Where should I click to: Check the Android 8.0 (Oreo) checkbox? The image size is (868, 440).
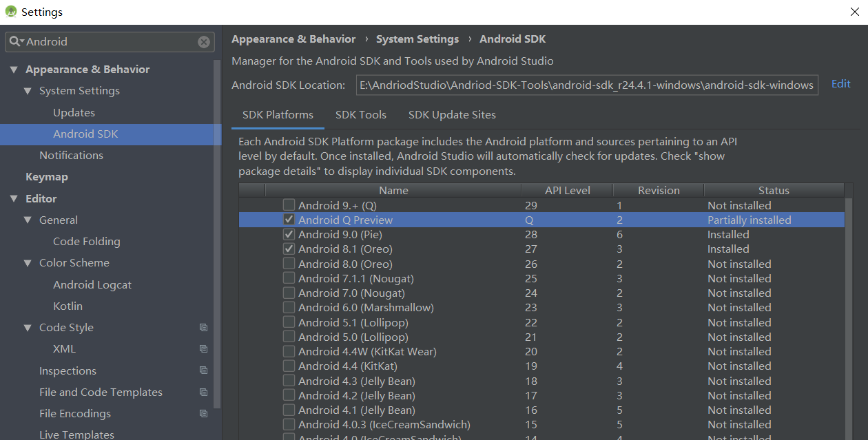coord(289,264)
